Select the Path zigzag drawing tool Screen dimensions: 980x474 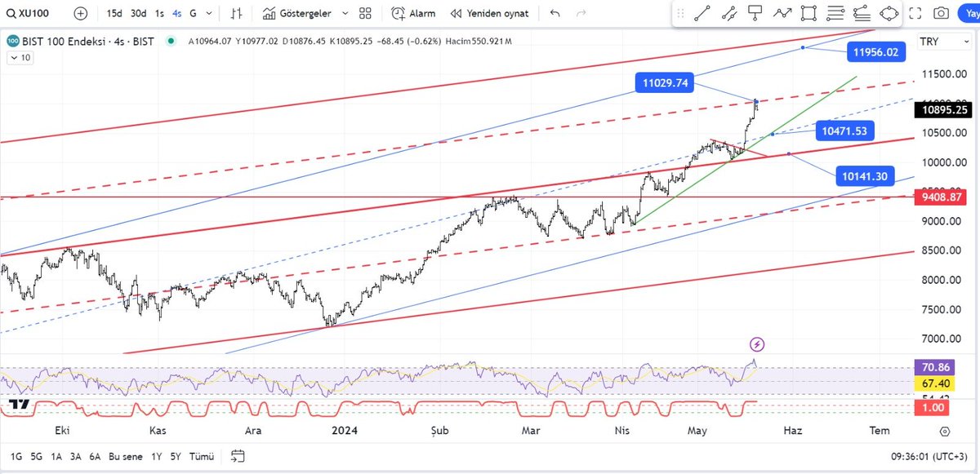click(782, 13)
